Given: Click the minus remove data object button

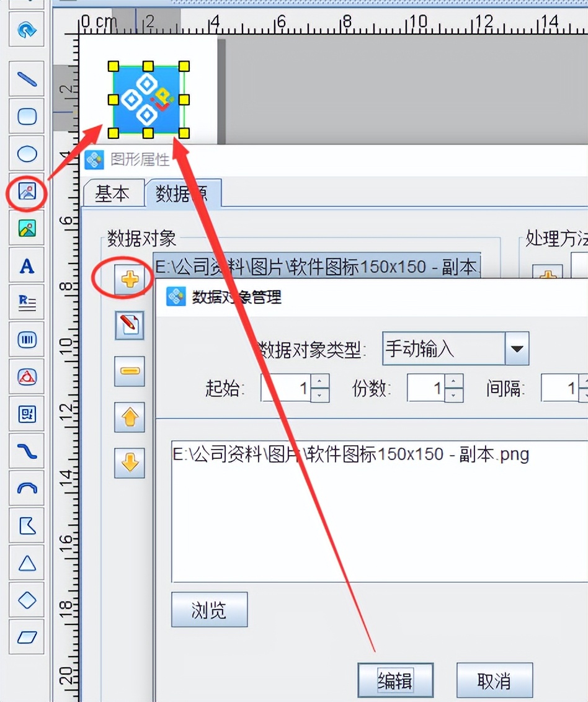Looking at the screenshot, I should coord(130,371).
